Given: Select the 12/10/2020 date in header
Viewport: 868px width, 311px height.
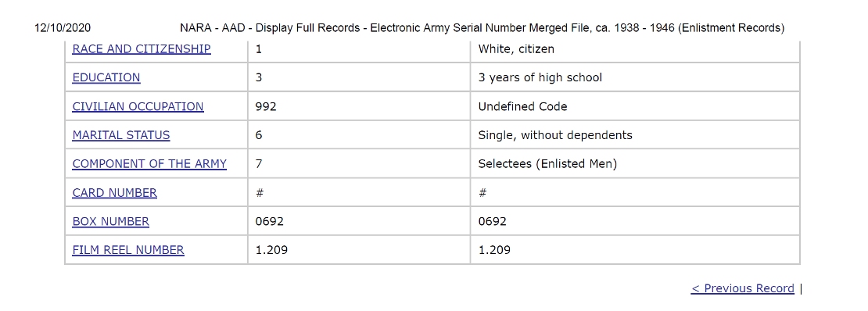Looking at the screenshot, I should point(63,27).
